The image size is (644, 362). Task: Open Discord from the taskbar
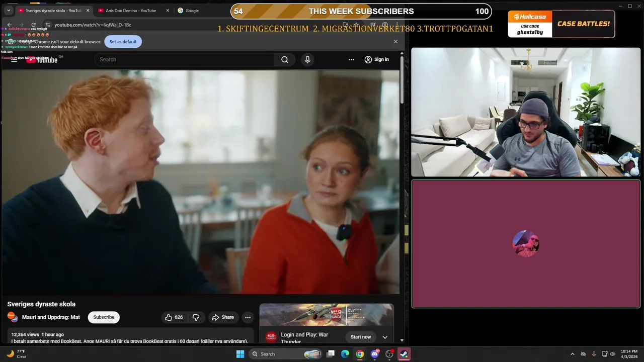pos(374,354)
